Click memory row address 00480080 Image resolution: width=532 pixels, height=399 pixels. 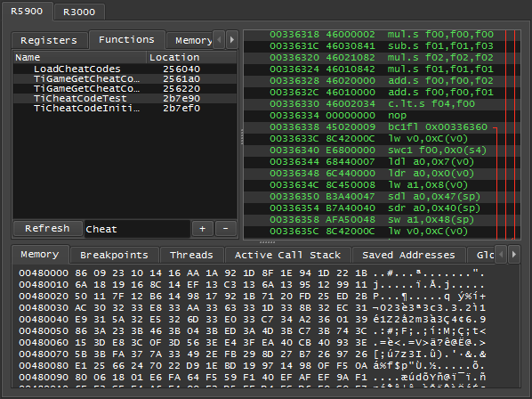[x=44, y=366]
